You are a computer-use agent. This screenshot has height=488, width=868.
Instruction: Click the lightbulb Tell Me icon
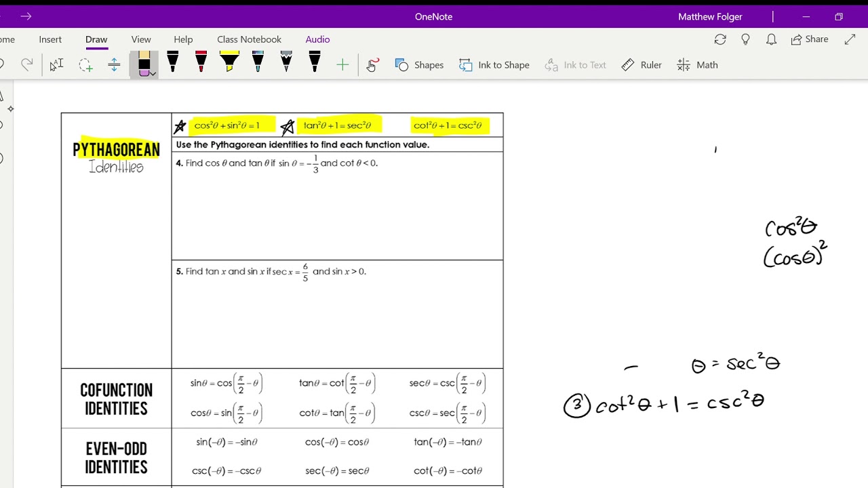point(746,39)
